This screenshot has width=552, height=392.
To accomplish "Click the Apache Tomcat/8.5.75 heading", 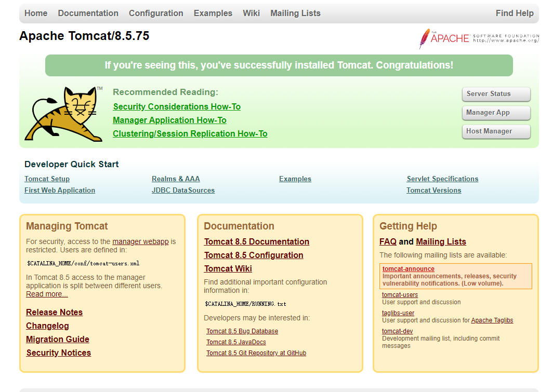I will (84, 36).
